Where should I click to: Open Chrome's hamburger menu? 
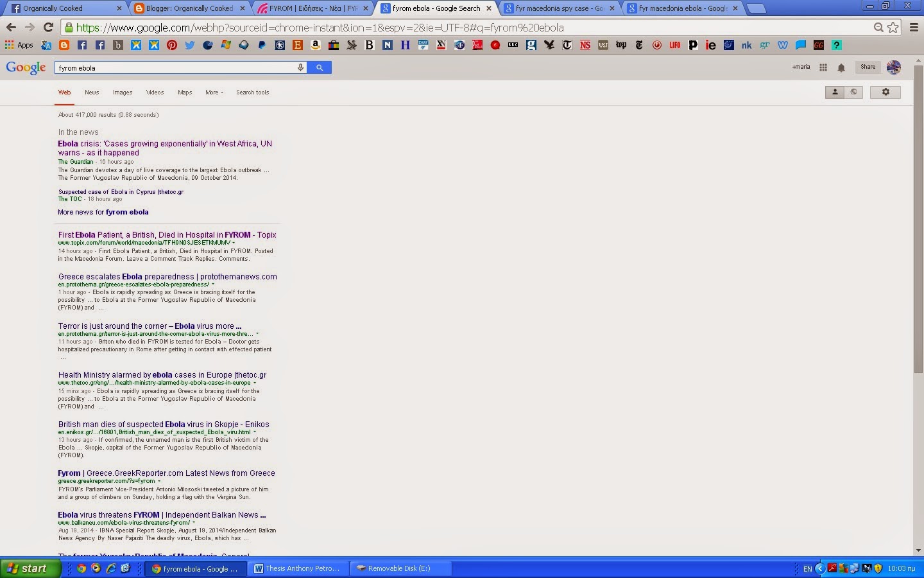(914, 28)
